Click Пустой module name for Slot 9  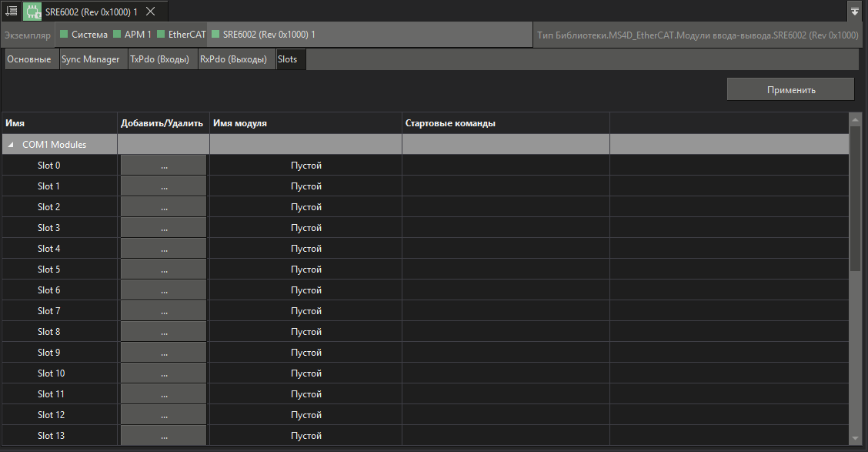[306, 353]
